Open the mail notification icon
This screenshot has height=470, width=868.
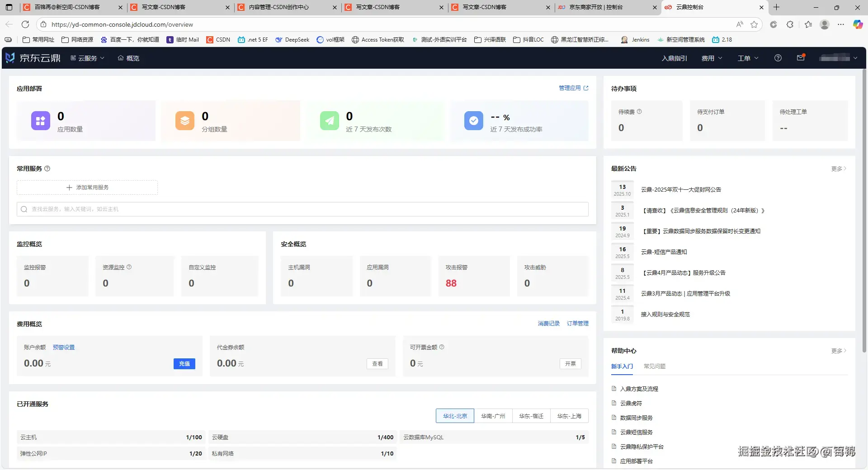click(x=801, y=58)
